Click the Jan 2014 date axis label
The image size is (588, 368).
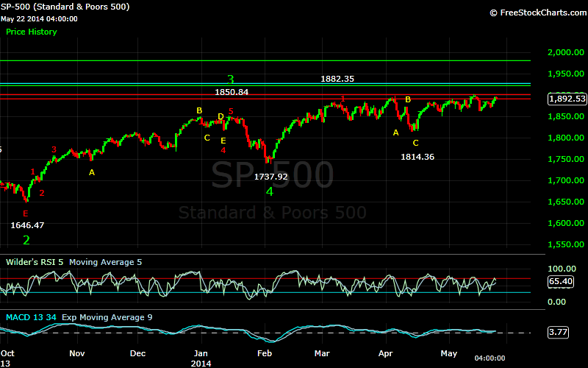coord(201,358)
